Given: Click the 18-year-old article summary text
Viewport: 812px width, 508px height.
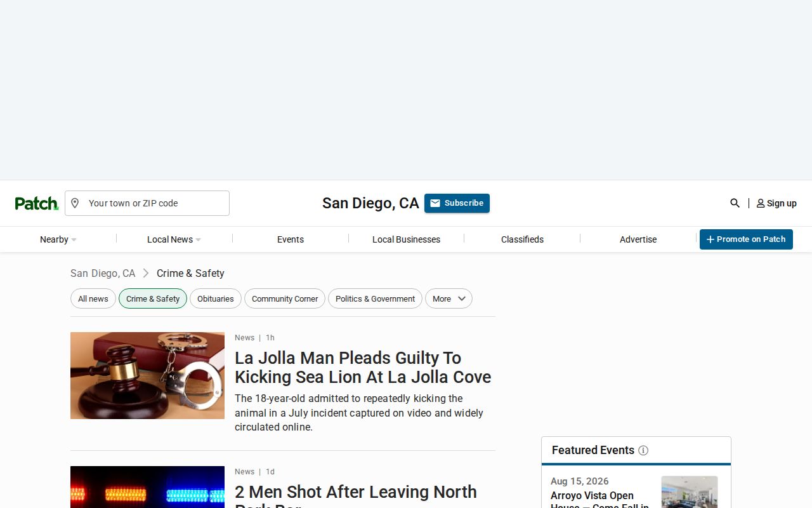Looking at the screenshot, I should (359, 413).
